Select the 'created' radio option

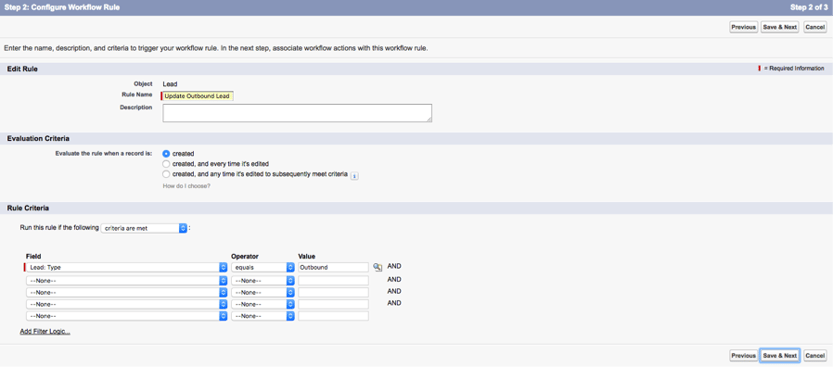coord(166,153)
